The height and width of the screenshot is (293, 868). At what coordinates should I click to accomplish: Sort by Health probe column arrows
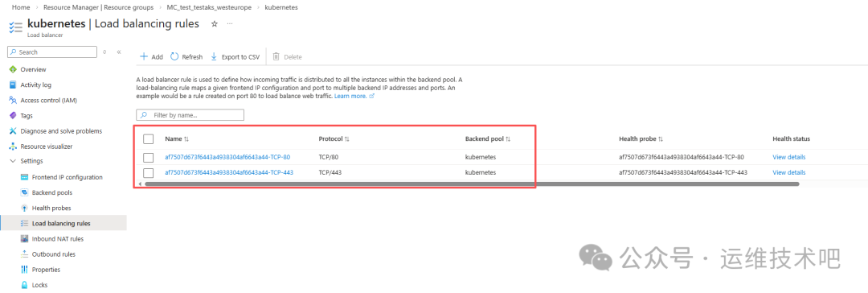(661, 138)
